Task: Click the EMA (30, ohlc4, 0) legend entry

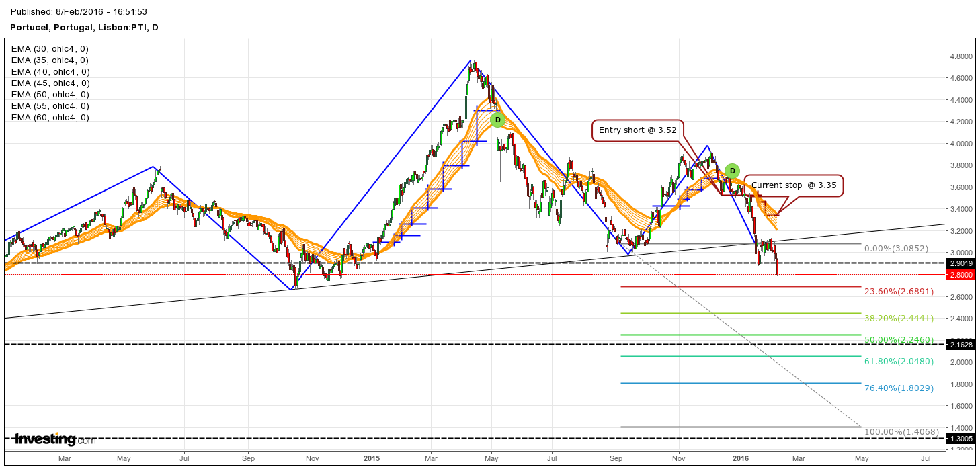Action: pyautogui.click(x=50, y=49)
